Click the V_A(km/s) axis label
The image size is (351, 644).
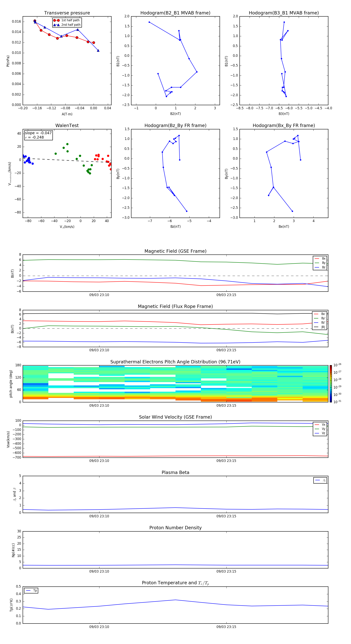tap(67, 227)
